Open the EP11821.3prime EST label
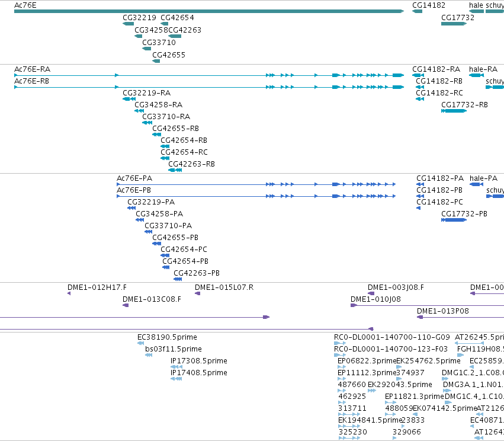Viewport: 504px width, 441px height. pyautogui.click(x=415, y=397)
